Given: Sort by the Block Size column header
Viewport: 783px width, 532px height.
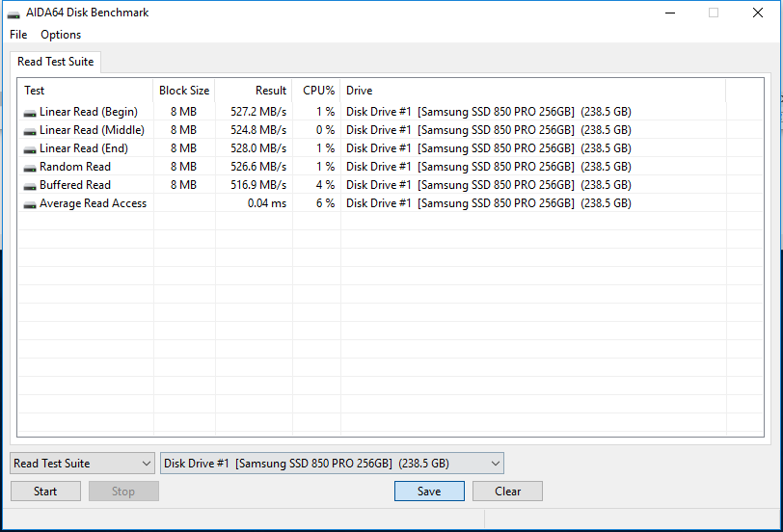Looking at the screenshot, I should [184, 91].
